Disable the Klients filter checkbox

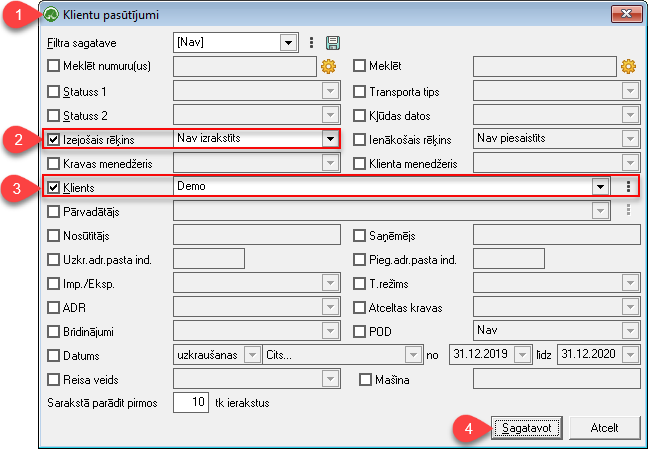(x=53, y=188)
